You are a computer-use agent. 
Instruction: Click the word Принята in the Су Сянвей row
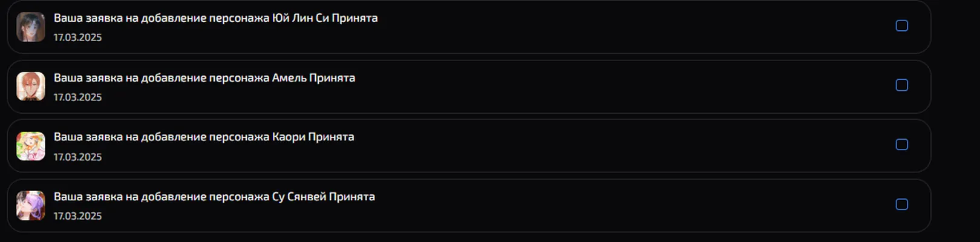(x=352, y=197)
